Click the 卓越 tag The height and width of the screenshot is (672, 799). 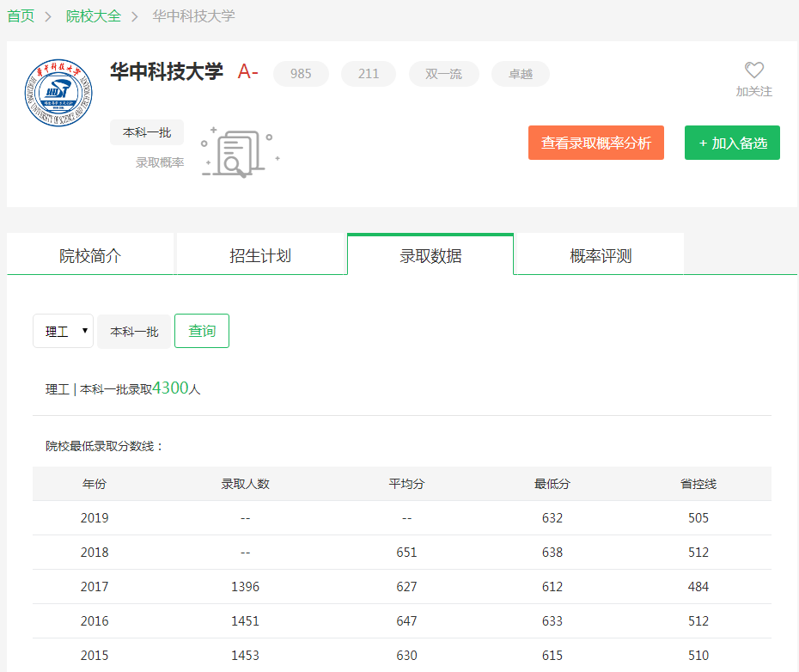point(521,74)
